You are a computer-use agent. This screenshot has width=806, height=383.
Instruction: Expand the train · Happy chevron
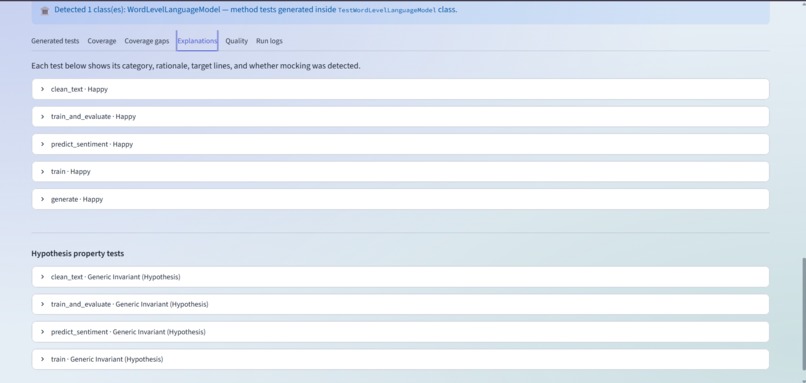pyautogui.click(x=43, y=172)
